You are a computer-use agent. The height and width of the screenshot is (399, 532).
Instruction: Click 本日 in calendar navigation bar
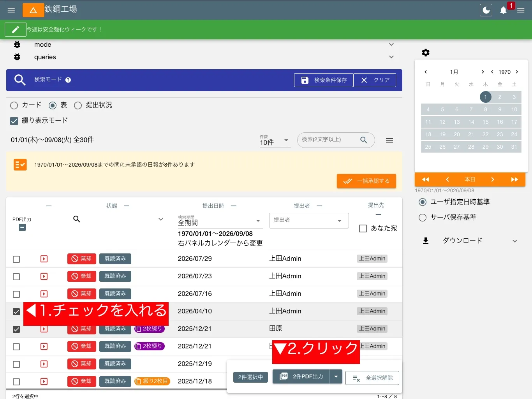click(x=470, y=179)
